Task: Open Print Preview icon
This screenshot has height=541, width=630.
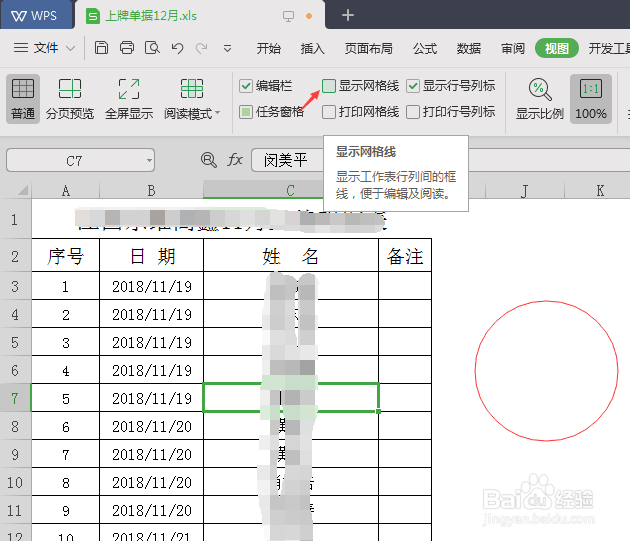Action: (x=152, y=48)
